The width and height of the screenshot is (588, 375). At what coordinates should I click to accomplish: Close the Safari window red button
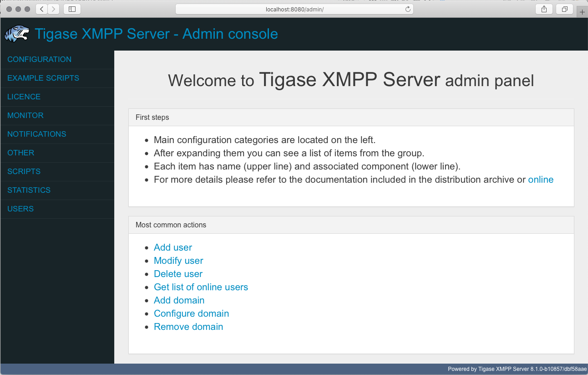pyautogui.click(x=9, y=9)
